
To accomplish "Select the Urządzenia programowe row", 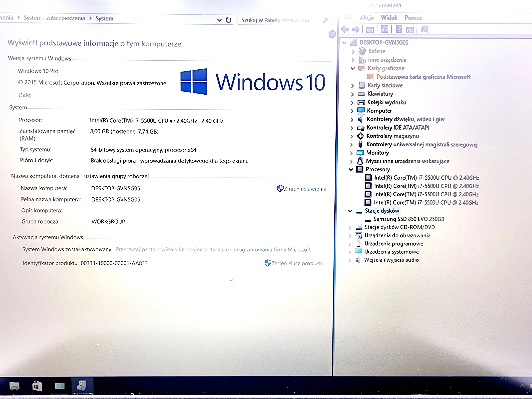I will point(394,244).
